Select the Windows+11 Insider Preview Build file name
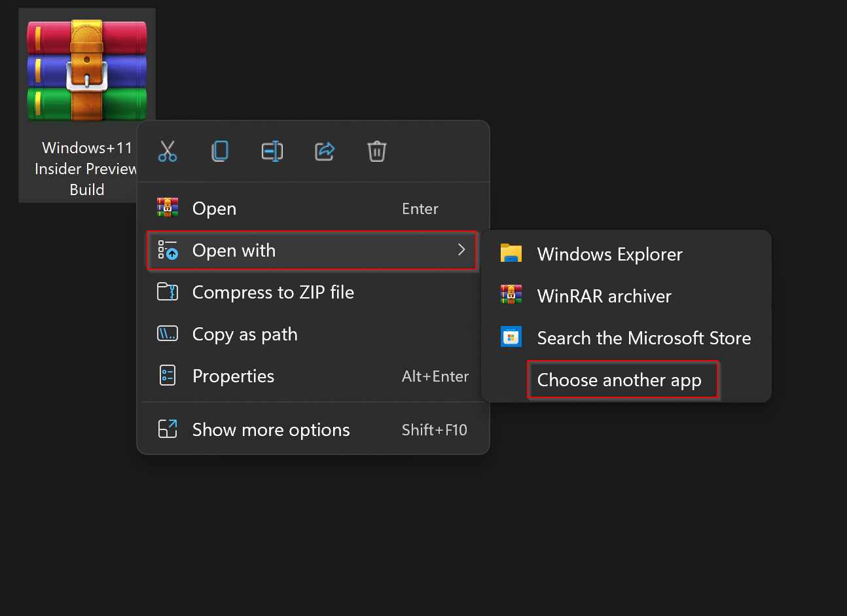 pyautogui.click(x=86, y=168)
